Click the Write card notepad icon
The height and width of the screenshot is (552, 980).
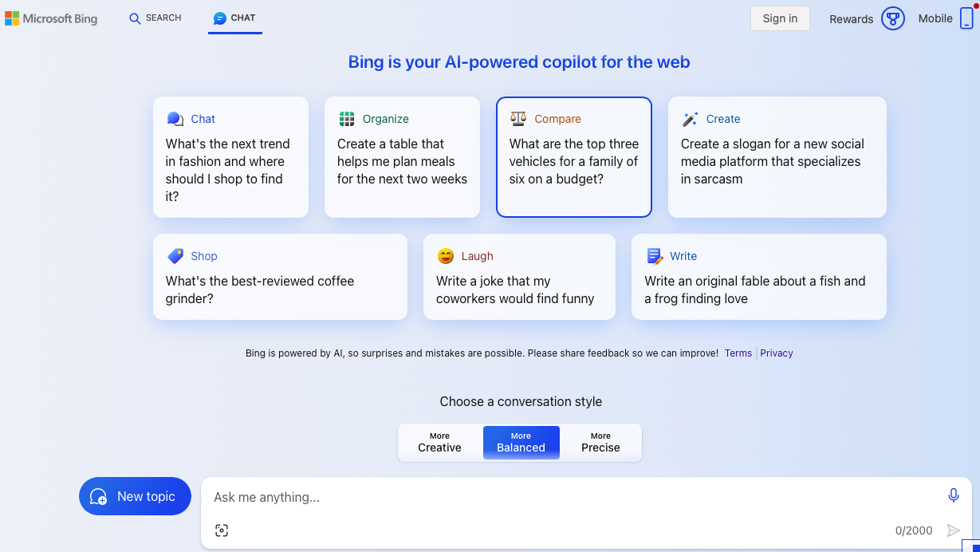click(655, 256)
